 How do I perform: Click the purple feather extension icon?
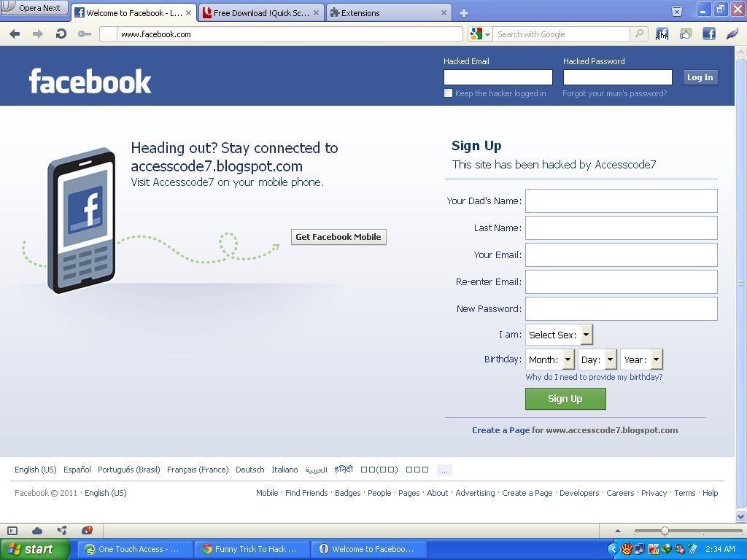point(732,34)
